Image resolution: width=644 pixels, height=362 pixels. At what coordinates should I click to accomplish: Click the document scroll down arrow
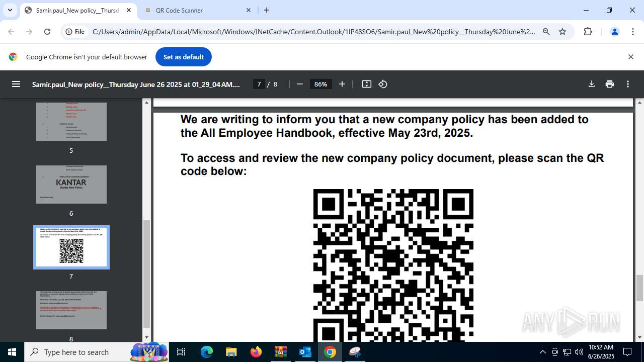pyautogui.click(x=639, y=337)
